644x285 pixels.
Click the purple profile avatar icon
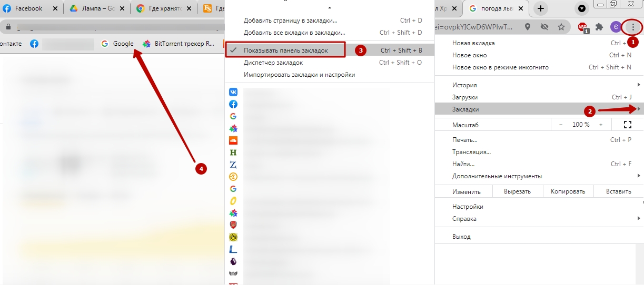[x=615, y=27]
